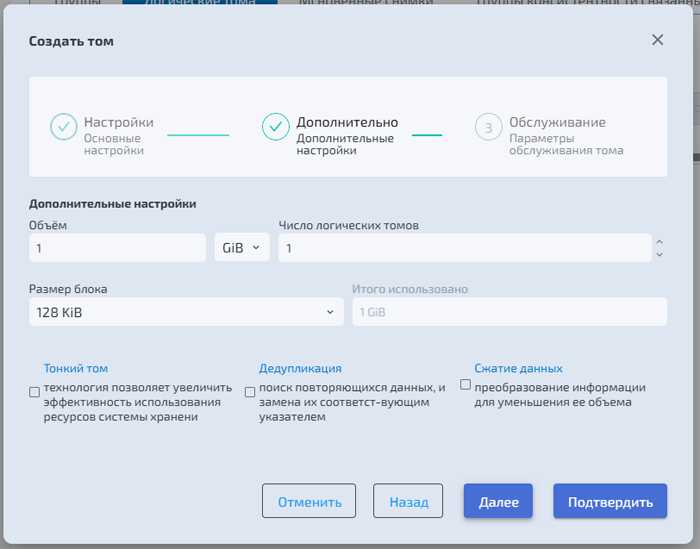Click the Далее button

click(498, 501)
